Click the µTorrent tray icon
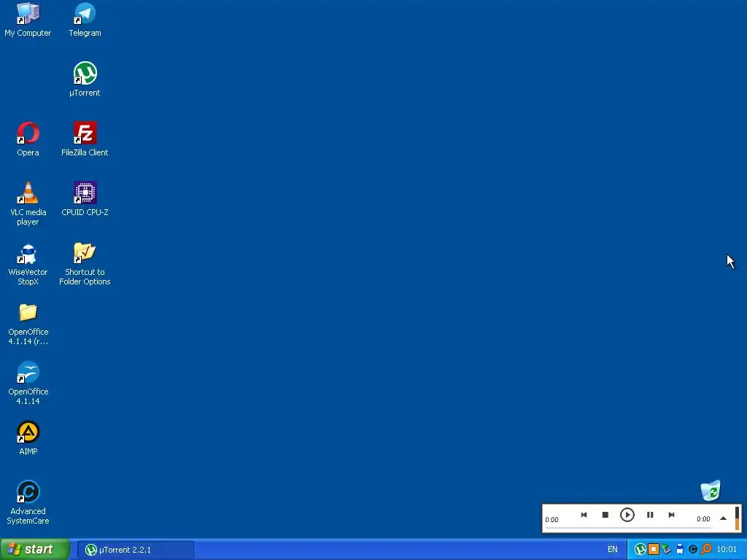747x560 pixels. tap(640, 550)
